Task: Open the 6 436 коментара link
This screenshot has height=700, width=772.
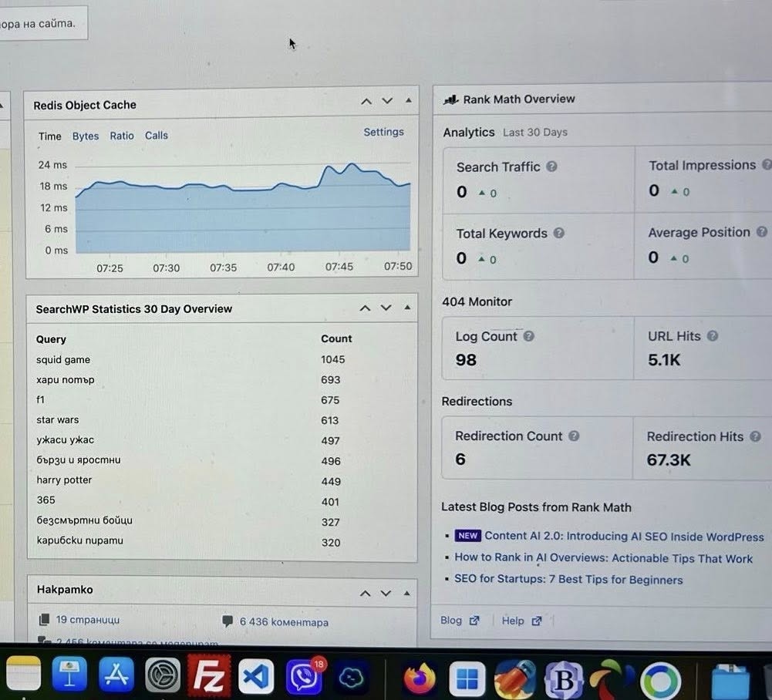Action: pyautogui.click(x=283, y=622)
